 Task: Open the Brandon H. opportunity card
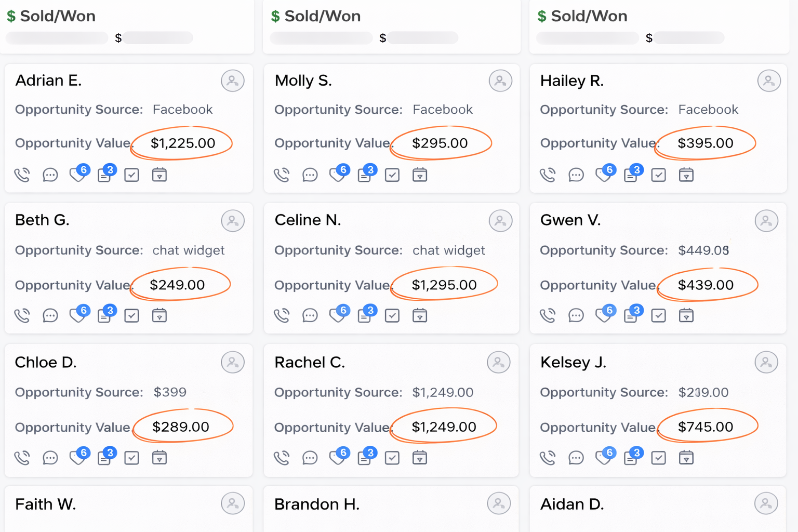coord(316,504)
